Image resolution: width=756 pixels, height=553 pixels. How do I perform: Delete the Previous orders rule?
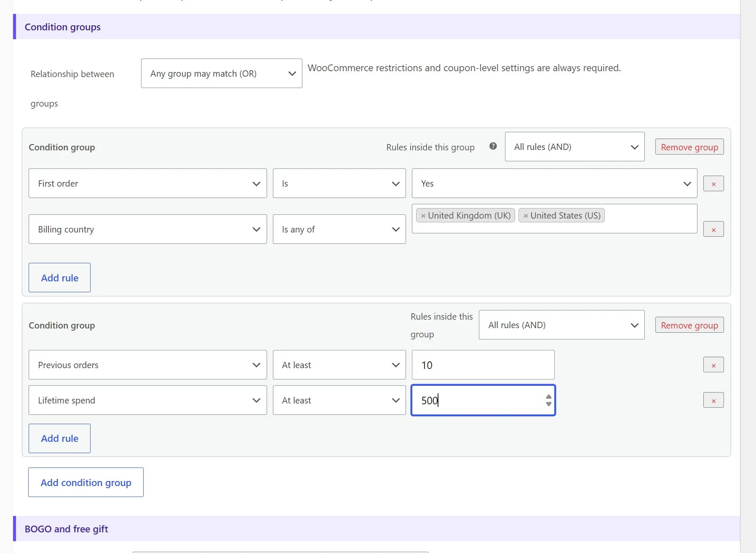pos(713,365)
